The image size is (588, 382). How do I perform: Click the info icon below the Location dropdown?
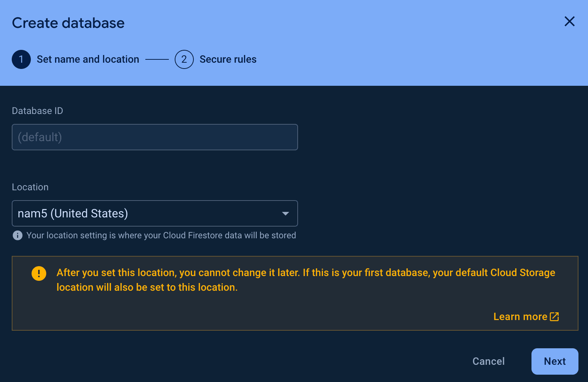tap(17, 235)
